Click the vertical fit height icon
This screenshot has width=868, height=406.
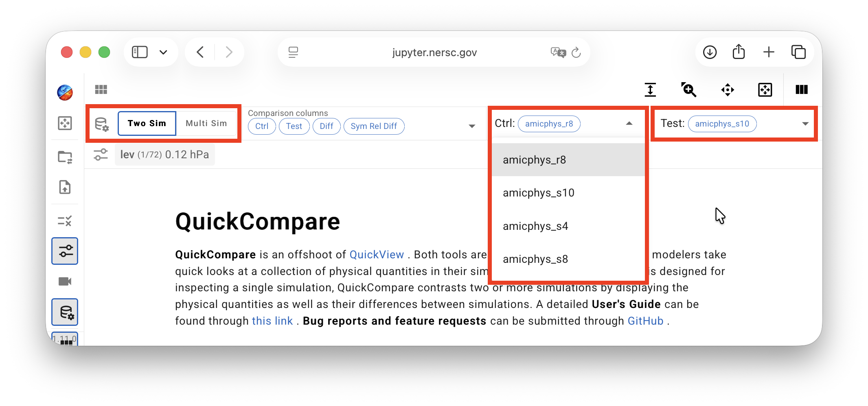pos(650,89)
